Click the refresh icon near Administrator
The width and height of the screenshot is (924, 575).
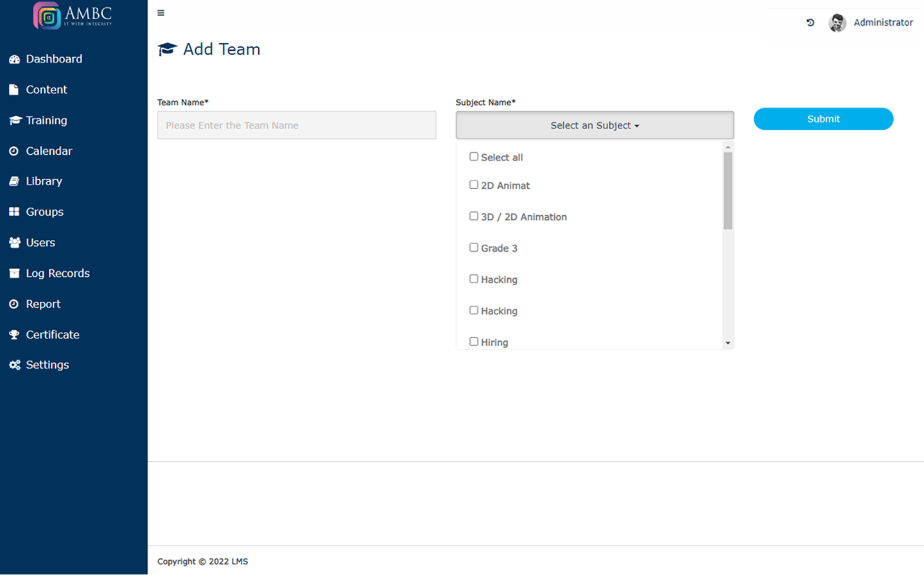coord(810,22)
